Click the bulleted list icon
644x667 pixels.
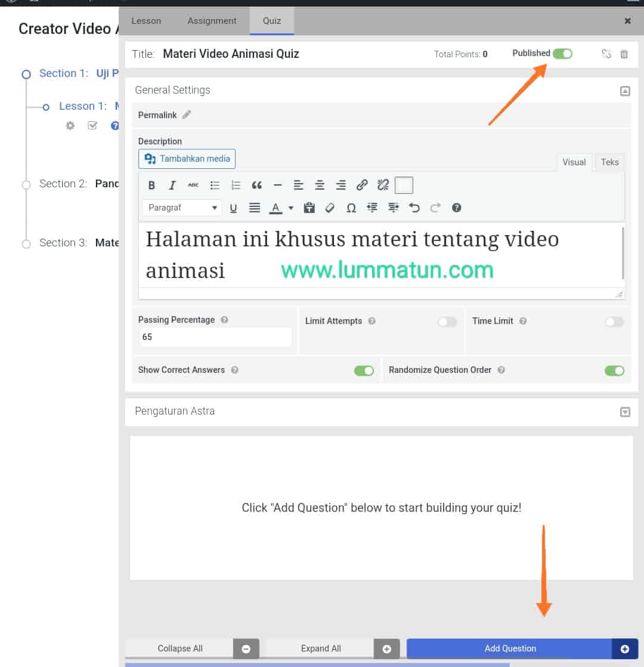pos(215,186)
